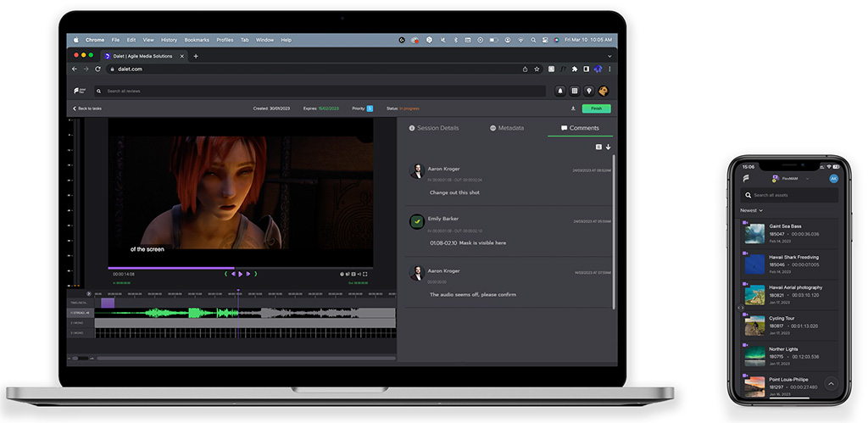Viewport: 868px width, 423px height.
Task: Tap the scroll-to-top chevron button on phone
Action: [x=831, y=383]
